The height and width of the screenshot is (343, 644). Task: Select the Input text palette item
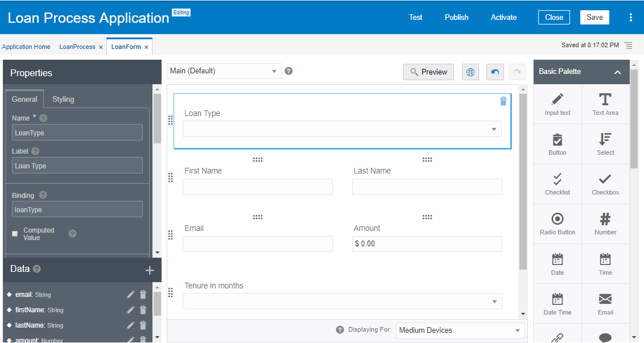[558, 104]
